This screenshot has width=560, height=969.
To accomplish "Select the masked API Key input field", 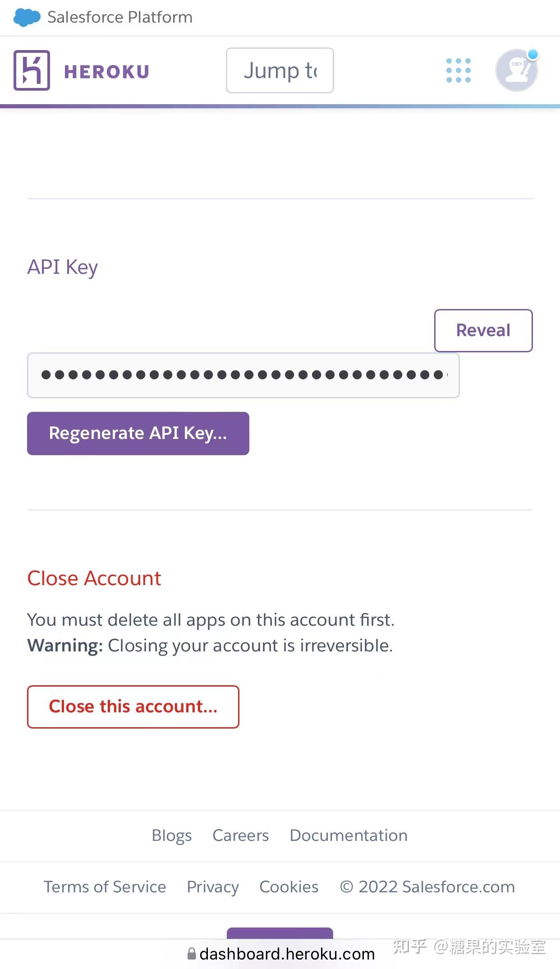I will 243,375.
